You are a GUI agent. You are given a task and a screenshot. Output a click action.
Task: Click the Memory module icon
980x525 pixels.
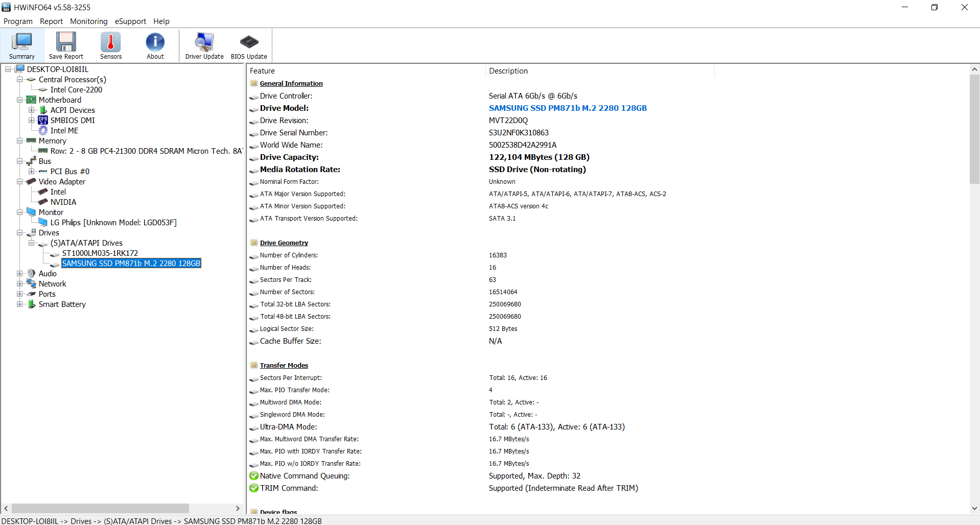pos(31,140)
